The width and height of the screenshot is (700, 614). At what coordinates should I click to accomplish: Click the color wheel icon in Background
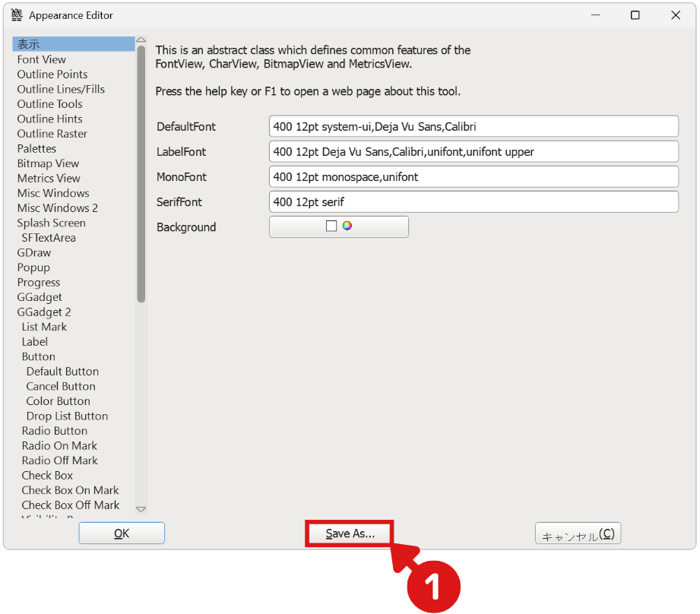click(x=347, y=226)
